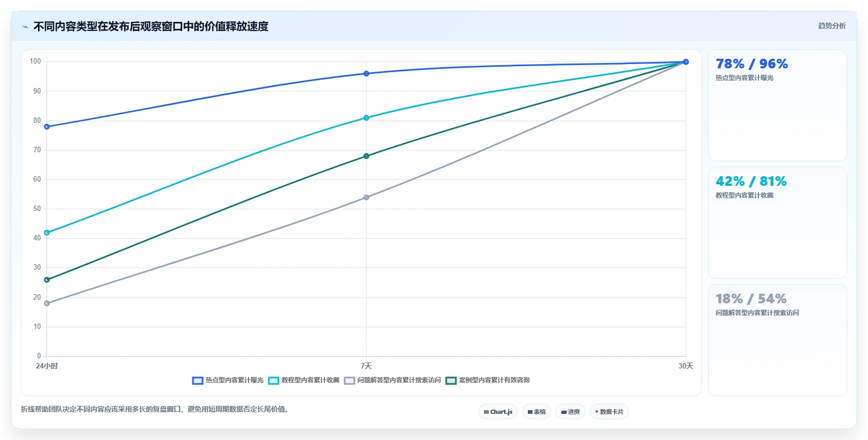Image resolution: width=868 pixels, height=440 pixels.
Task: Click the 趋势分析 label in the header
Action: click(832, 26)
